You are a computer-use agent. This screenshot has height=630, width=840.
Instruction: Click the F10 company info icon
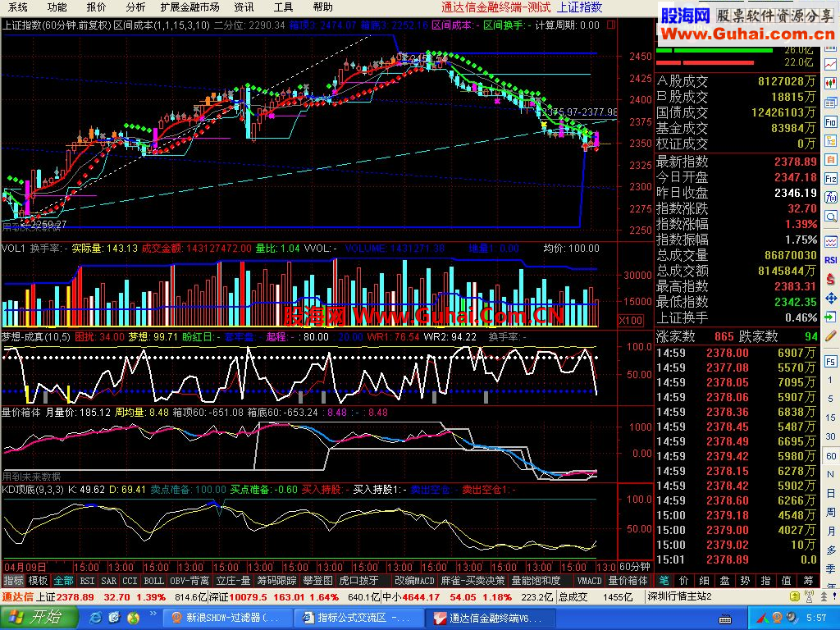[831, 122]
